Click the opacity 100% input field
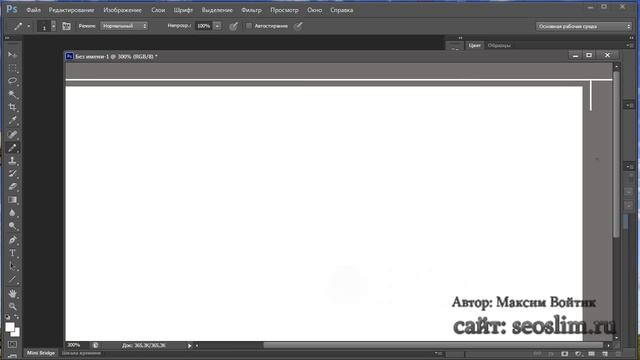The image size is (640, 360). point(203,26)
